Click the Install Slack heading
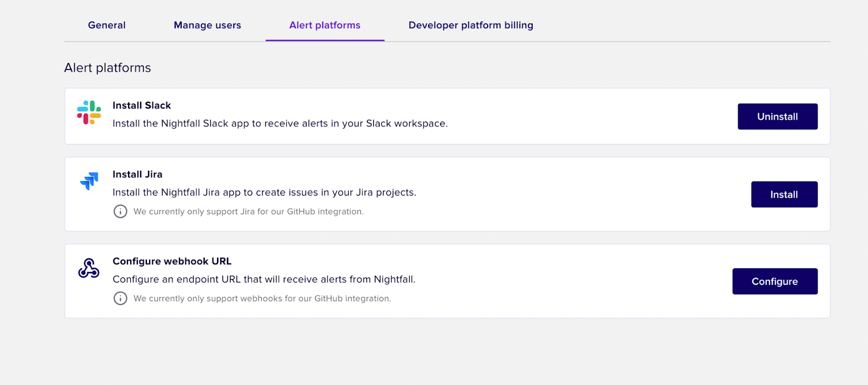 pyautogui.click(x=142, y=105)
